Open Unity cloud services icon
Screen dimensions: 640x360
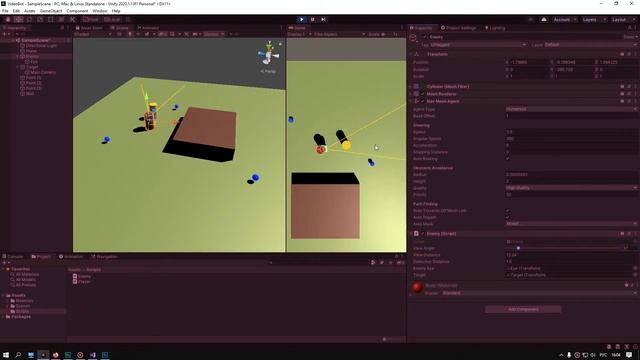[544, 19]
